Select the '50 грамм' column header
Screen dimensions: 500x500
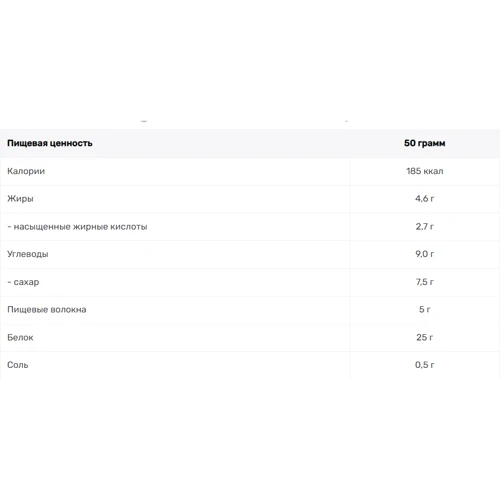(x=424, y=143)
